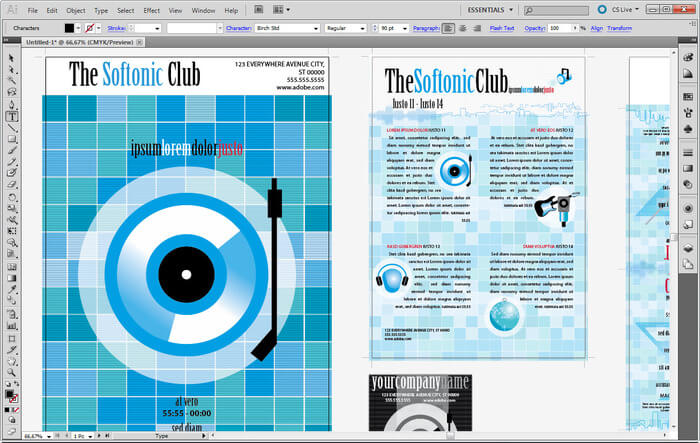Screen dimensions: 700x443
Task: Open the Layers panel icon
Action: [688, 248]
